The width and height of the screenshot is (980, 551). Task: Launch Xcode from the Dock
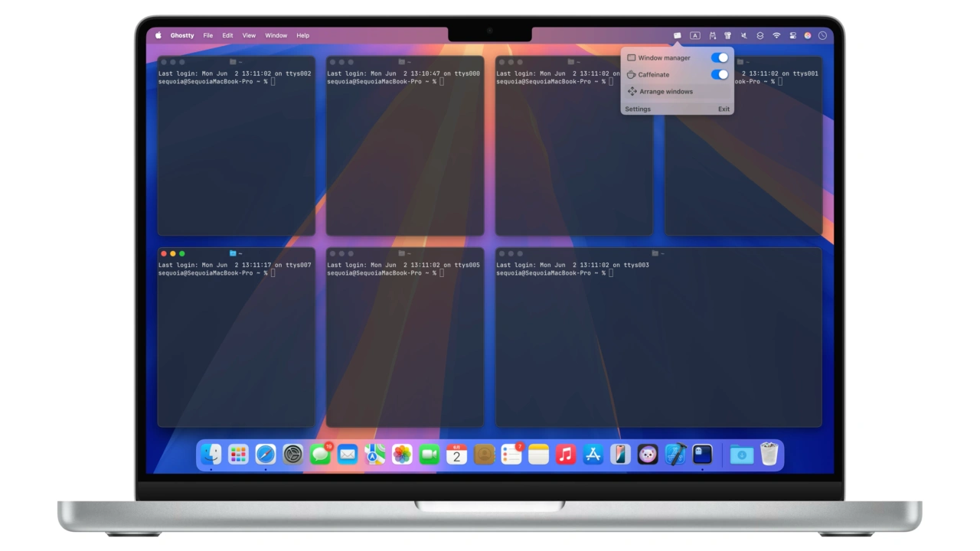(x=675, y=455)
